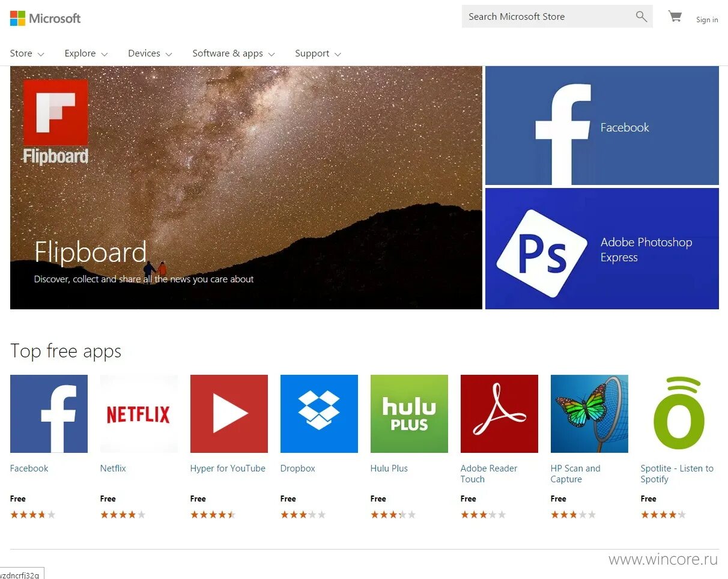Click the star rating under Dropbox
The height and width of the screenshot is (579, 728).
coord(303,515)
